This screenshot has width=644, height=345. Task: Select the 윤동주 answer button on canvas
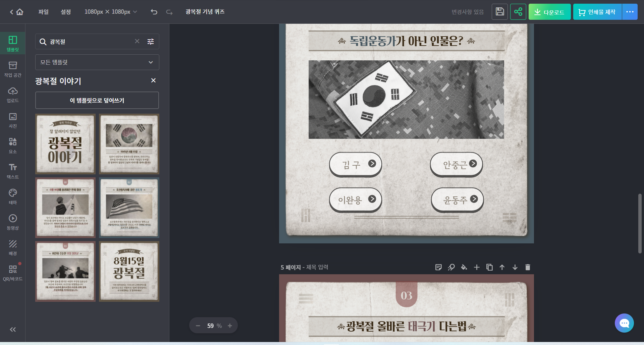(457, 200)
